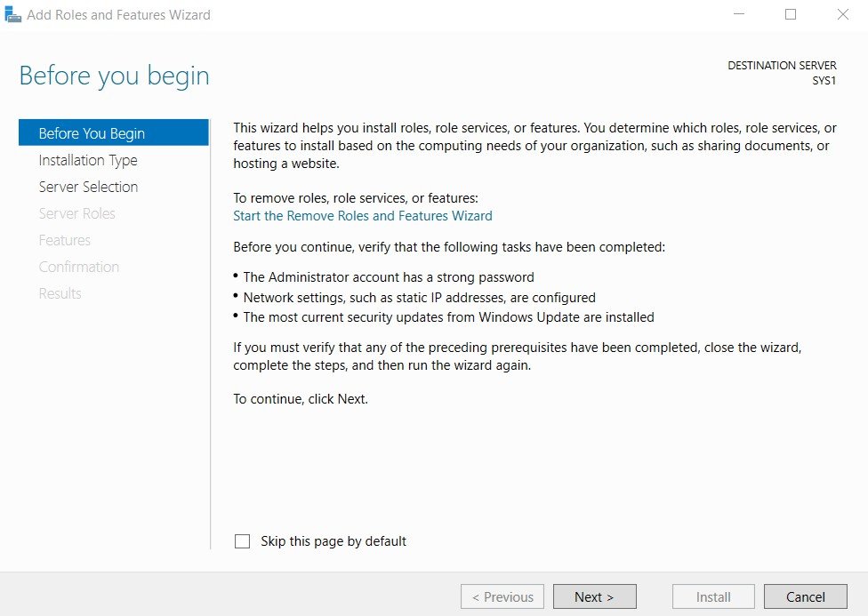Start the Remove Roles and Features Wizard
The image size is (868, 616).
click(x=363, y=216)
